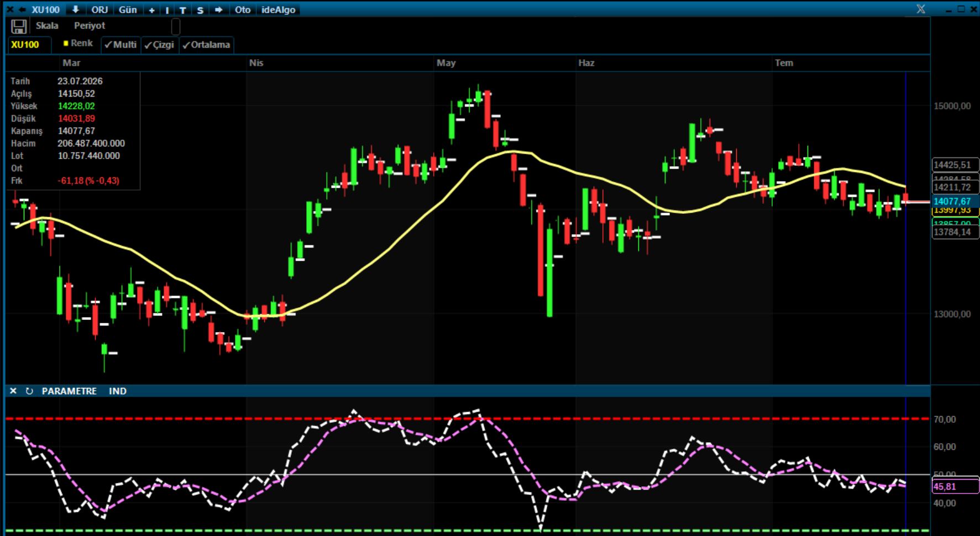Image resolution: width=980 pixels, height=536 pixels.
Task: Click the 40,00 indicator axis label
Action: coord(945,503)
